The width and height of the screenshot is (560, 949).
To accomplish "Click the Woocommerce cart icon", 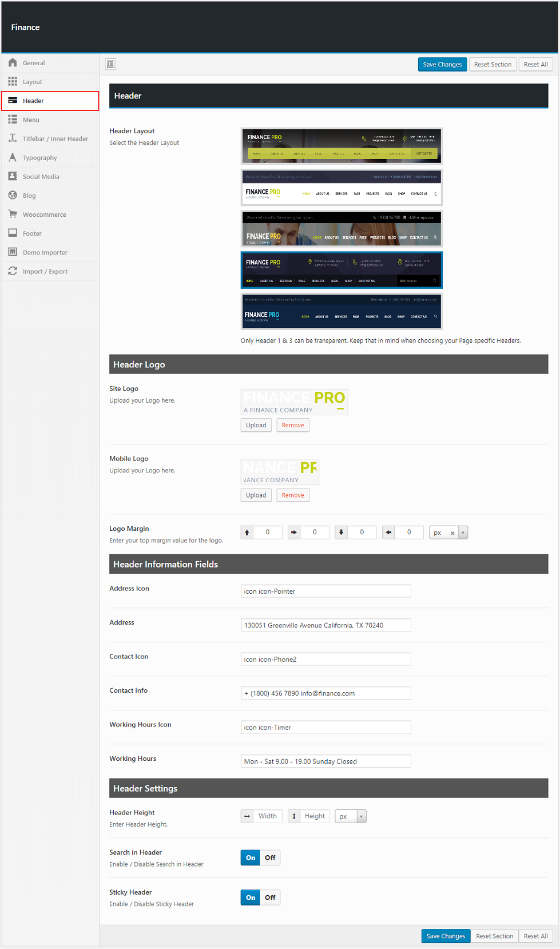I will pyautogui.click(x=13, y=215).
